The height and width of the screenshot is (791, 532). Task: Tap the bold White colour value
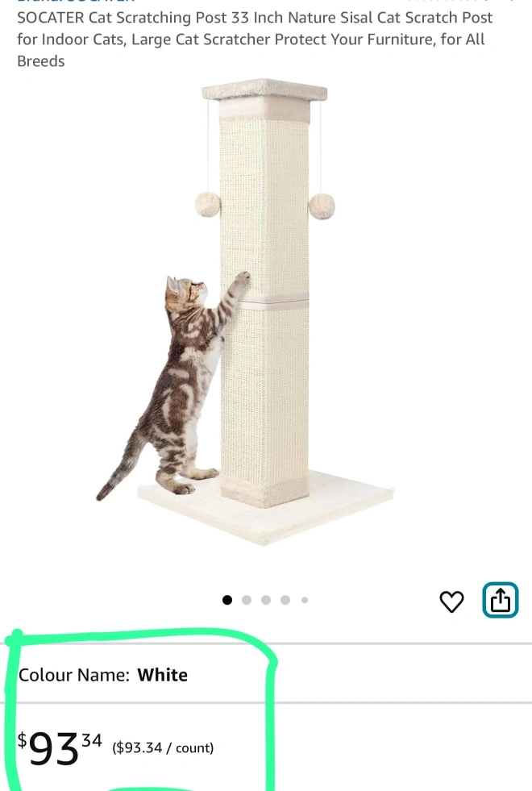pos(162,675)
